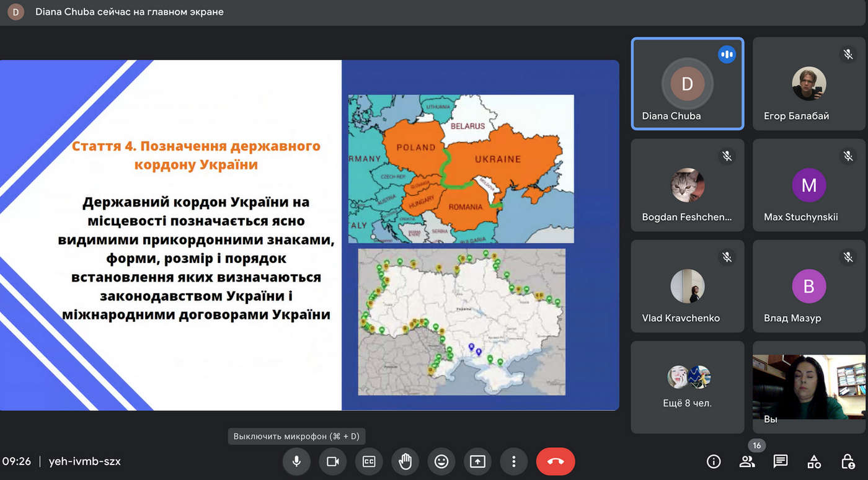This screenshot has width=868, height=480.
Task: Click Егор Балабай's video tile
Action: [x=808, y=84]
